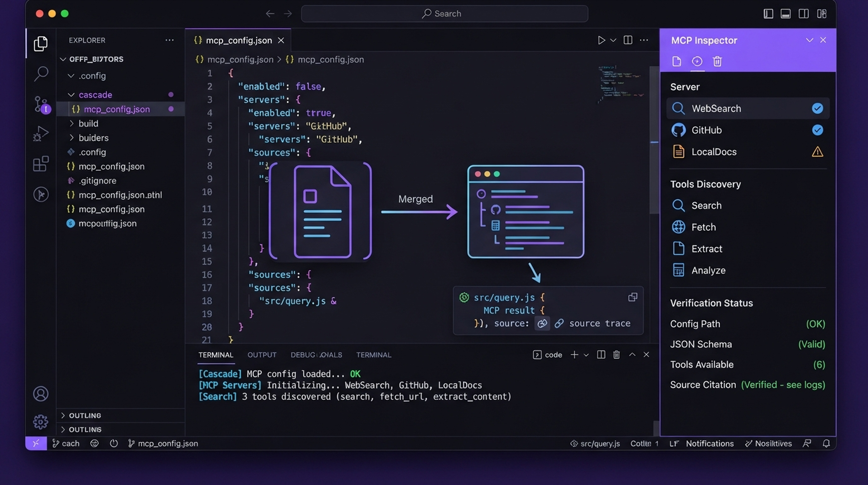Click the editor vertical scrollbar
Screen dimensions: 868x485
point(654,140)
